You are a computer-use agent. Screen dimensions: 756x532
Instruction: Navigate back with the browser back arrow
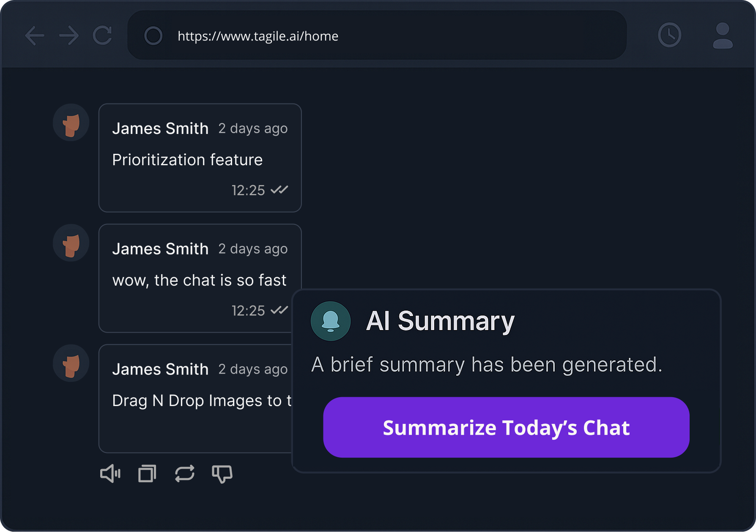click(x=35, y=36)
